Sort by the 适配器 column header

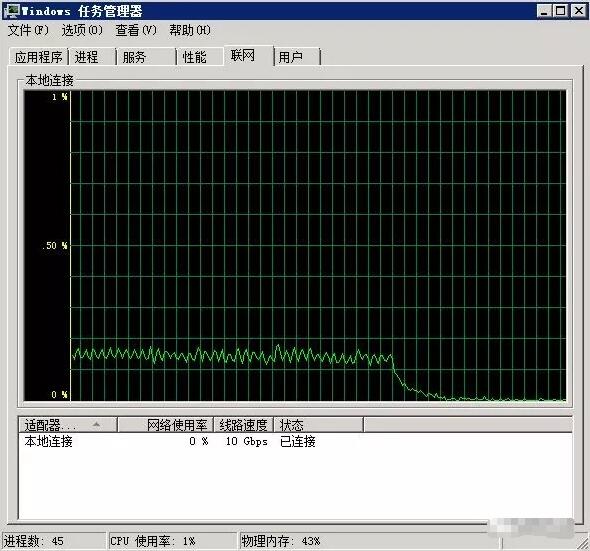(x=68, y=425)
